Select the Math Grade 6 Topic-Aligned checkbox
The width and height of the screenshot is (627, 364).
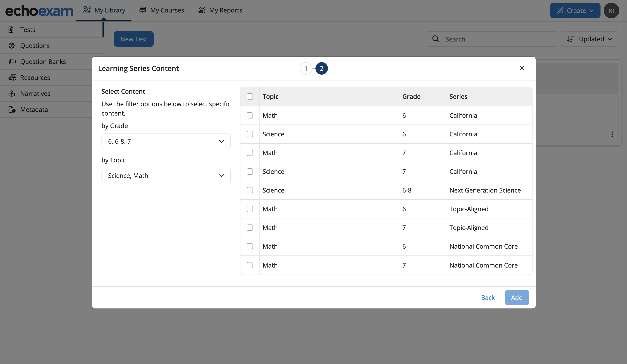tap(250, 209)
